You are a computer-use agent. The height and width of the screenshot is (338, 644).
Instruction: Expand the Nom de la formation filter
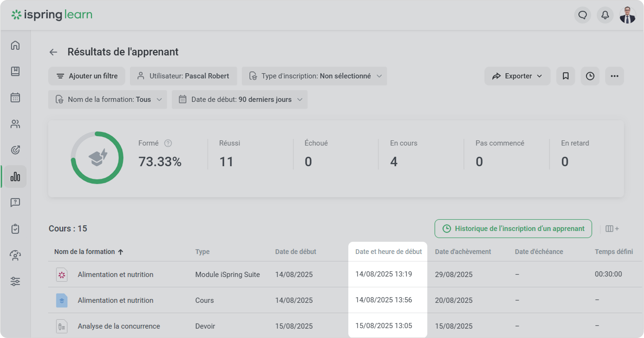[x=107, y=100]
